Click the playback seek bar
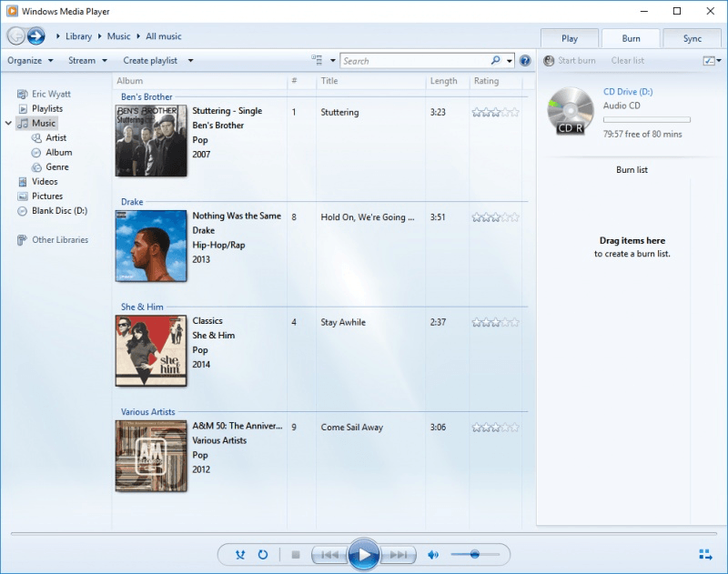The image size is (728, 574). pyautogui.click(x=364, y=534)
